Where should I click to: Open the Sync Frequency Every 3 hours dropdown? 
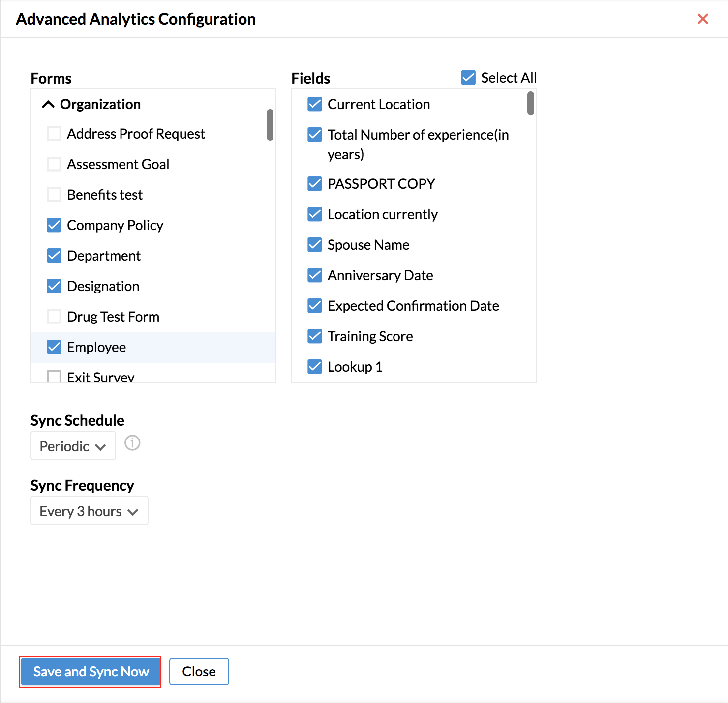(x=90, y=511)
